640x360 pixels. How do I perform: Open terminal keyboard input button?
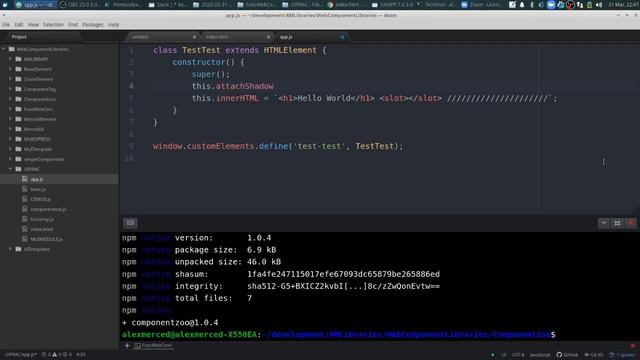130,223
